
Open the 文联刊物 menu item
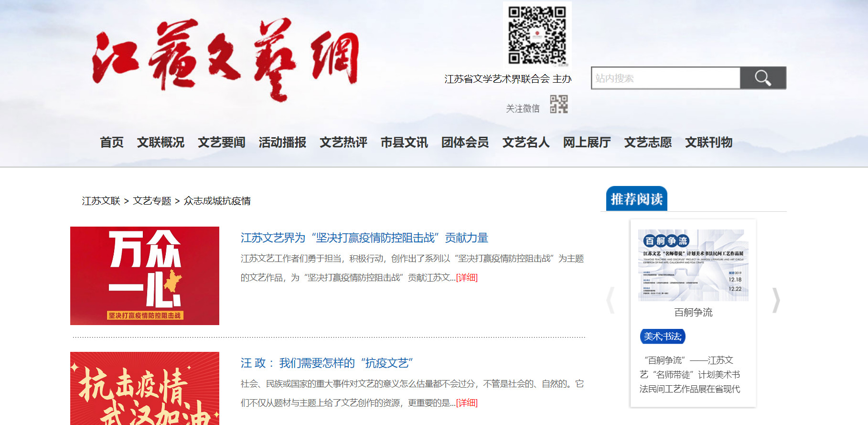708,142
